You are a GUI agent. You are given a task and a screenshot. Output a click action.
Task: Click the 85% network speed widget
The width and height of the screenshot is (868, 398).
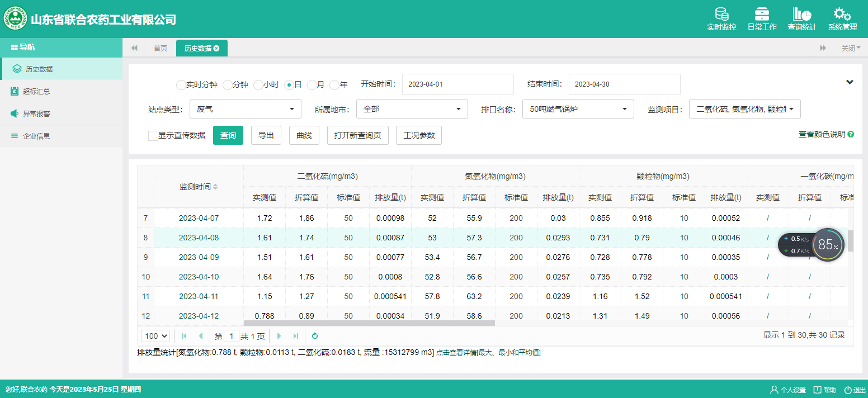pos(828,245)
